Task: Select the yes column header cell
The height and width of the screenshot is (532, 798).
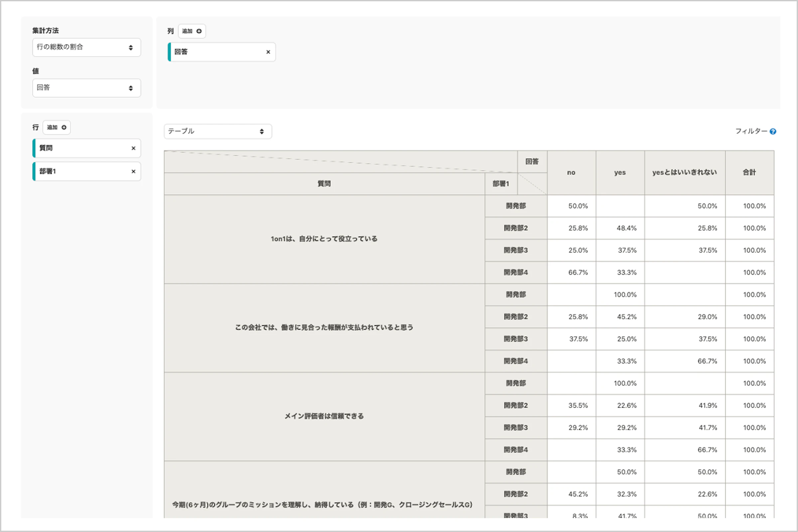Action: pyautogui.click(x=620, y=172)
